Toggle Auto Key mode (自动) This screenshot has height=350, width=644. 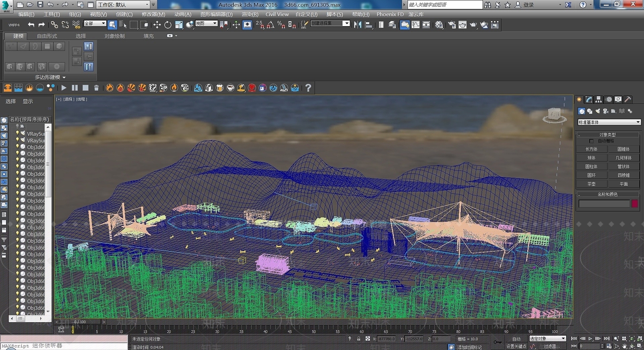(516, 339)
